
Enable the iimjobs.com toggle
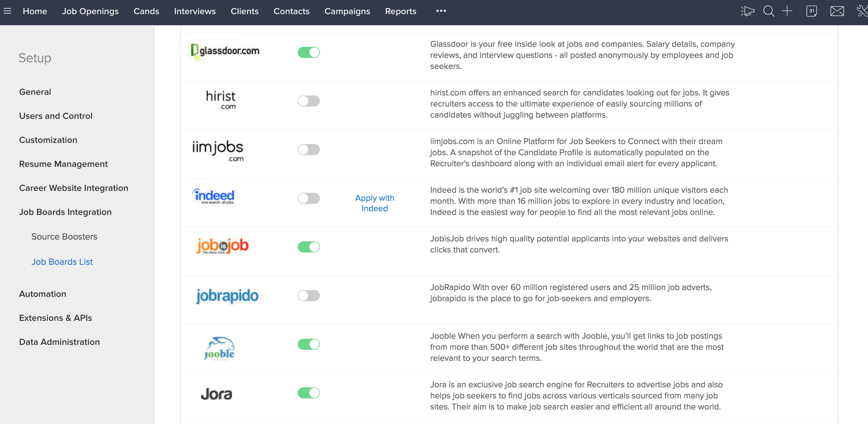coord(309,149)
